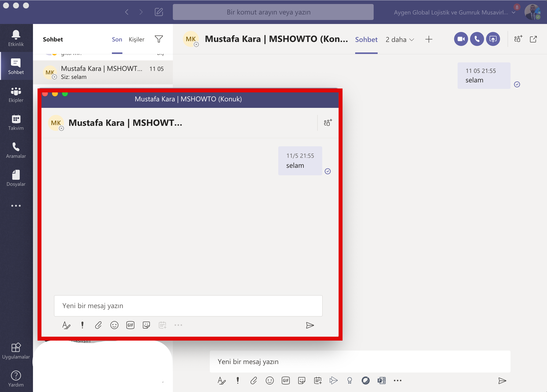547x392 pixels.
Task: Open emoji picker in main compose bar
Action: click(270, 381)
